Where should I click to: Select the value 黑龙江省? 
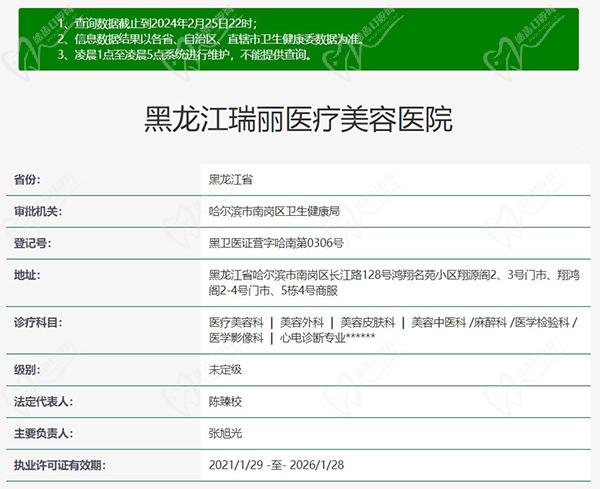(230, 179)
